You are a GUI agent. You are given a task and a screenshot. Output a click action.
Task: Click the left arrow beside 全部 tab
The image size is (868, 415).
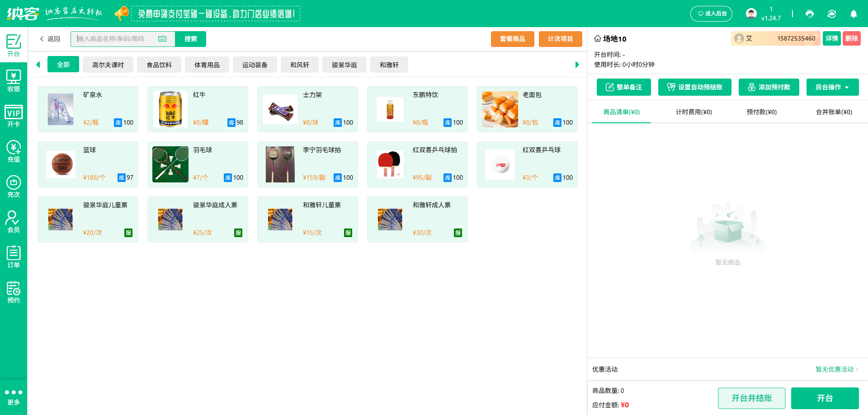(x=38, y=65)
